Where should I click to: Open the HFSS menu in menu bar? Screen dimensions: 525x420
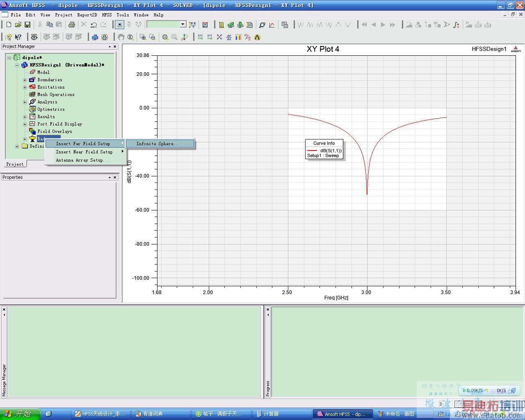coord(107,15)
